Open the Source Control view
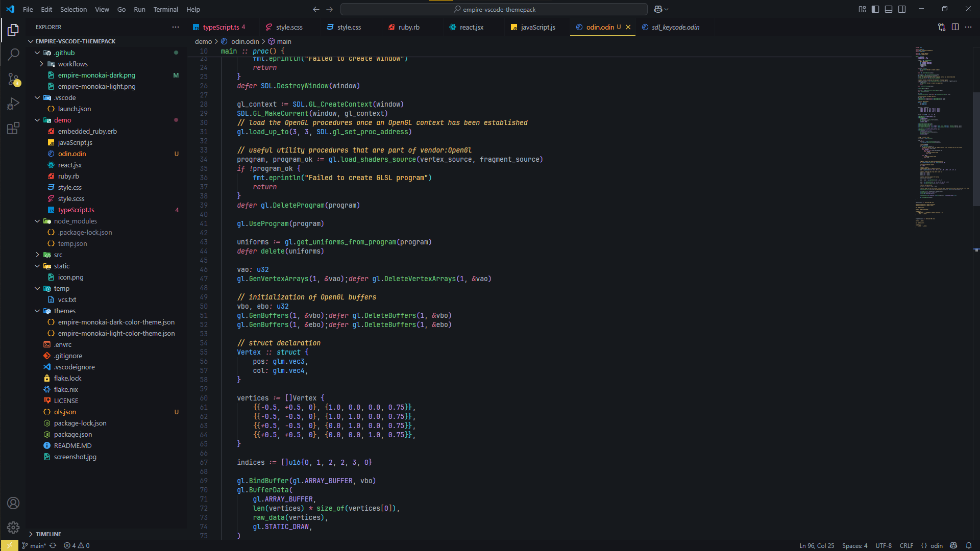The height and width of the screenshot is (551, 980). coord(13,79)
